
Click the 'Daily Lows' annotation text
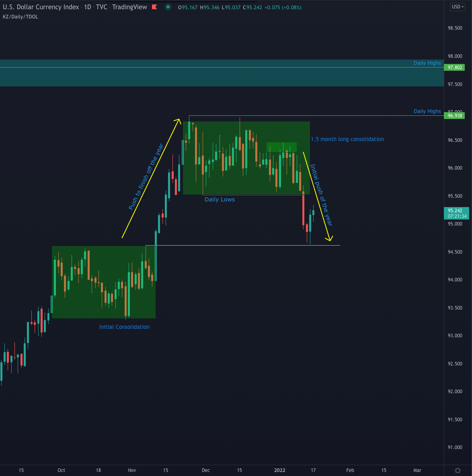(219, 200)
